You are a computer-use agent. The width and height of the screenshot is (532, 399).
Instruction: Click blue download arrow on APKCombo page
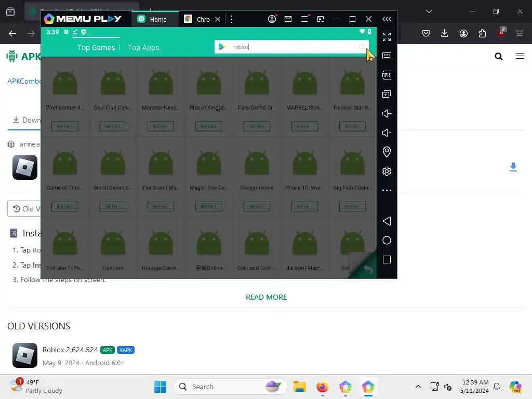point(513,167)
